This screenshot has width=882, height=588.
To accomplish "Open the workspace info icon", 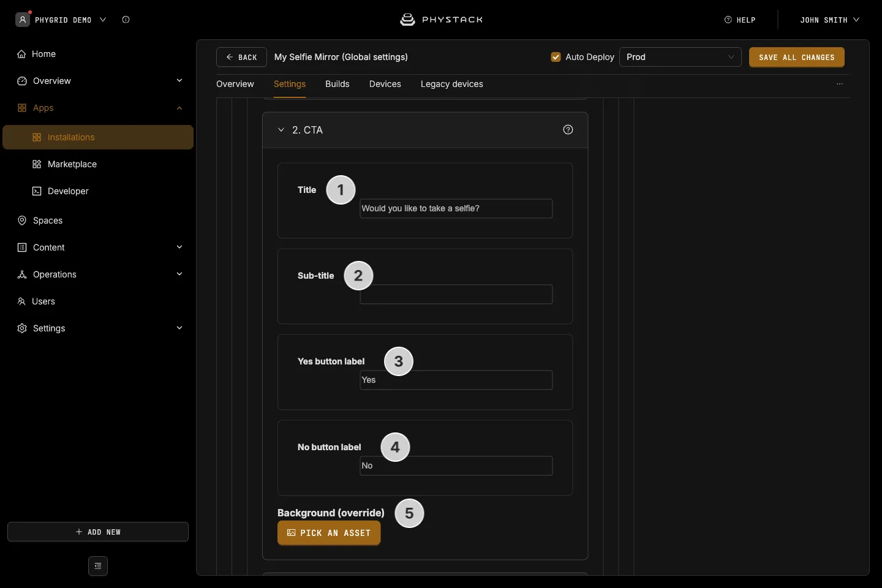I will point(126,20).
